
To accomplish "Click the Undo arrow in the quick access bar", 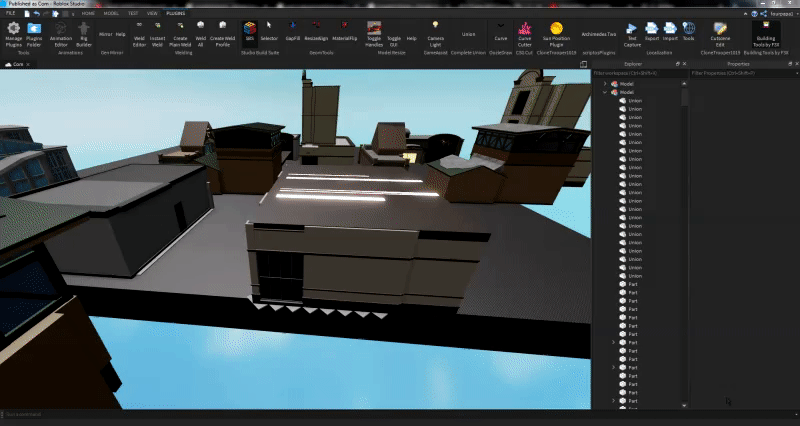I will [37, 14].
